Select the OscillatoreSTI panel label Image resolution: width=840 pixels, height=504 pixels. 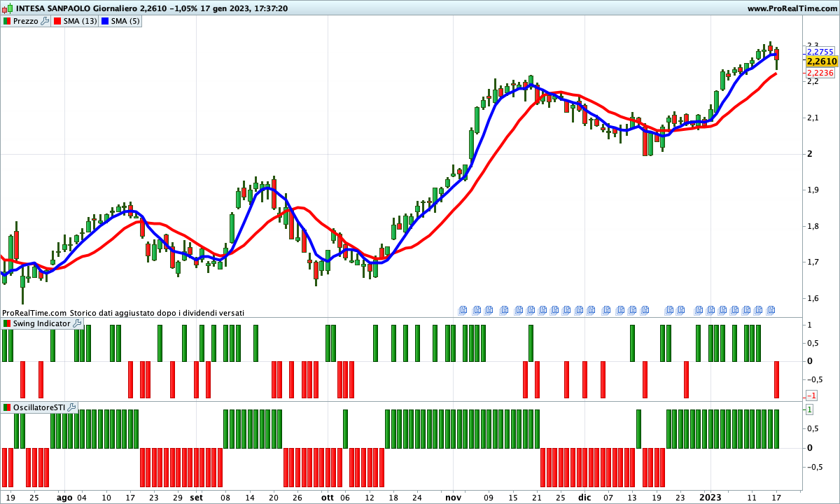[x=39, y=407]
